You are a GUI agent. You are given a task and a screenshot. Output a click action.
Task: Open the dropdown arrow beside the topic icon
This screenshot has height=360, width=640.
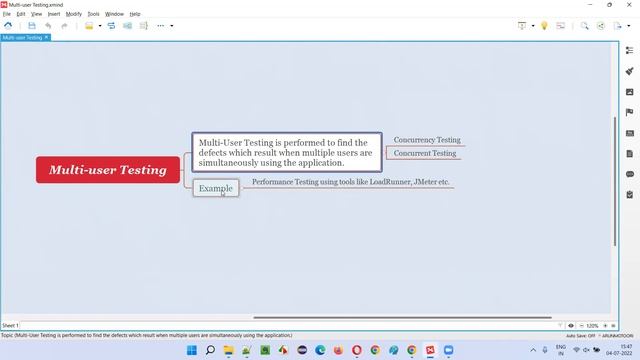[x=100, y=26]
